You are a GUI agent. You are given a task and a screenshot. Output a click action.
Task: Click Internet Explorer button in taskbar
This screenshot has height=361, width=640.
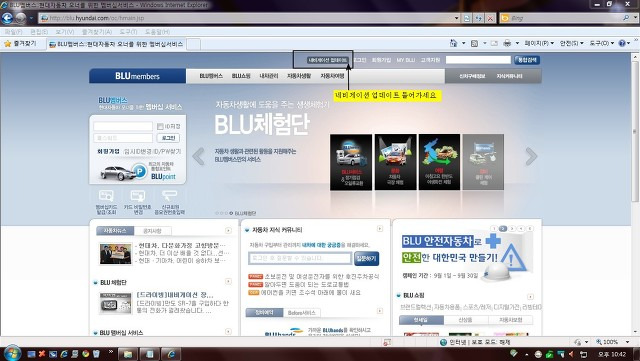click(171, 354)
